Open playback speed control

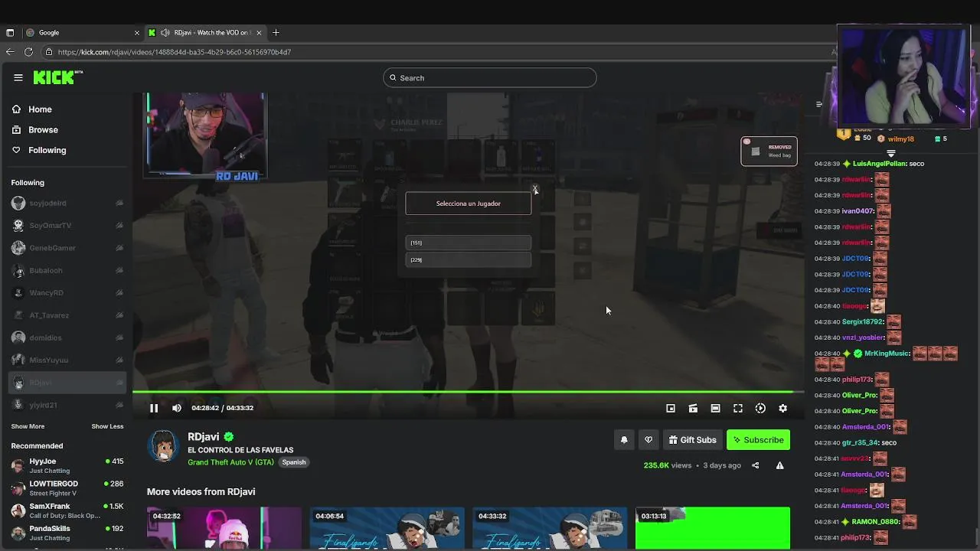click(x=760, y=409)
